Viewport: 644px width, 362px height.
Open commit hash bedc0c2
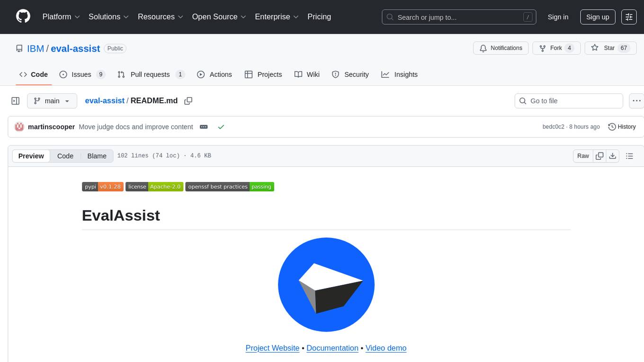[x=554, y=127]
